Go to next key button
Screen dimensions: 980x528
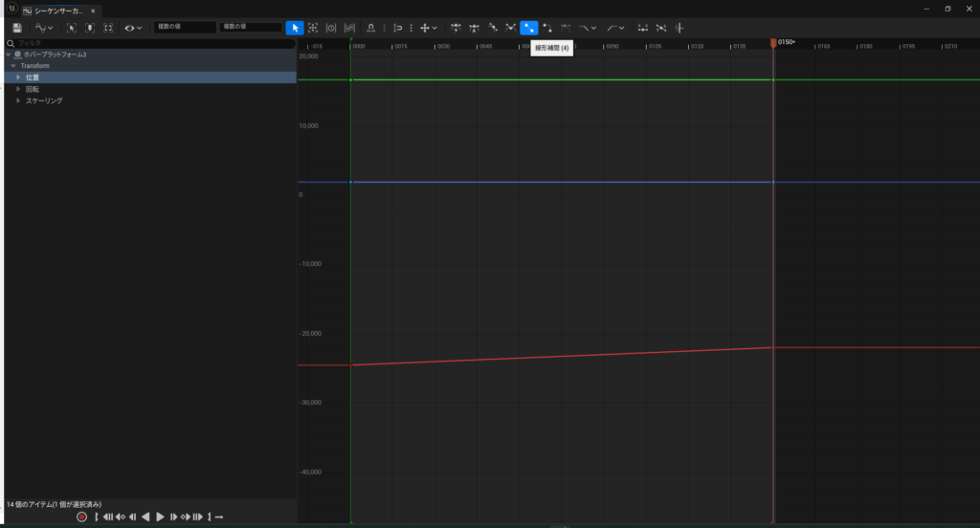pos(185,517)
